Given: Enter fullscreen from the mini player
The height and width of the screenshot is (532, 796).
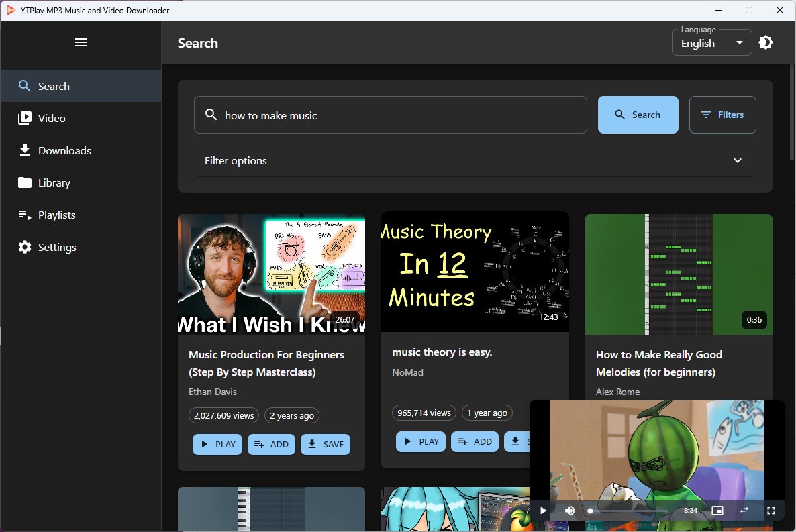Looking at the screenshot, I should pyautogui.click(x=771, y=511).
